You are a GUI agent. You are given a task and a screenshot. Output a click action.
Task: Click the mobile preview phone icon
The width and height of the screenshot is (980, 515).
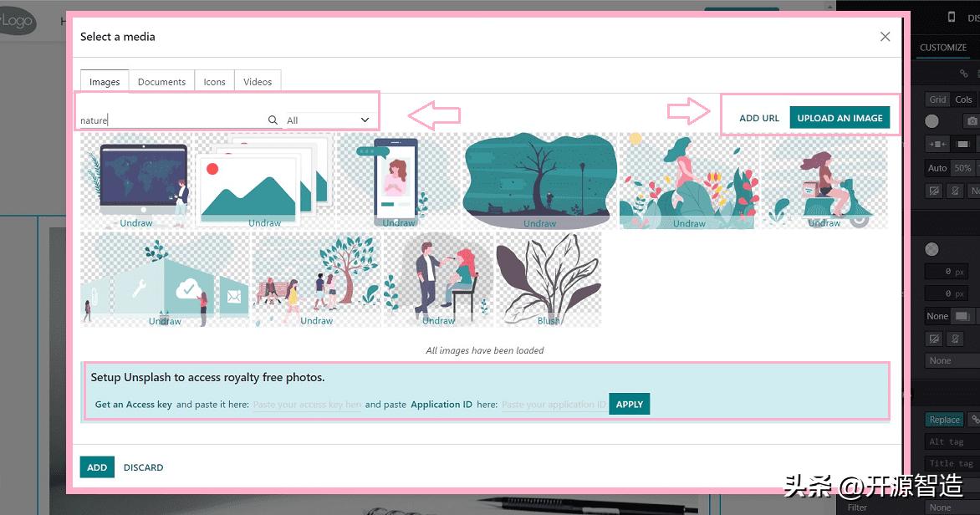tap(952, 17)
